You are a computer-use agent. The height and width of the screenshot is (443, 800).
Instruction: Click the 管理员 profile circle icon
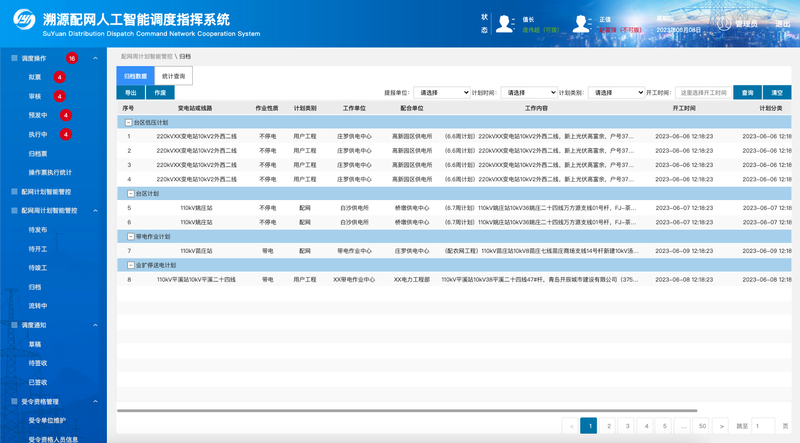723,23
